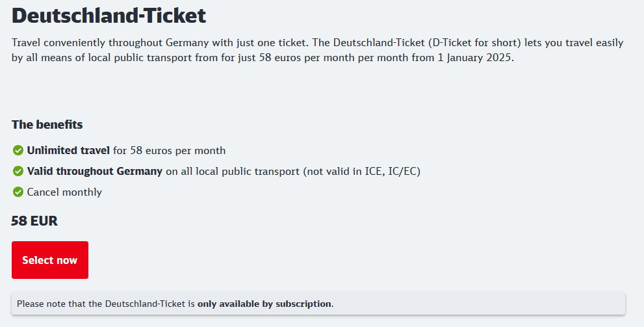This screenshot has width=644, height=327.
Task: Click "on all local public transport" benefit text
Action: (232, 172)
